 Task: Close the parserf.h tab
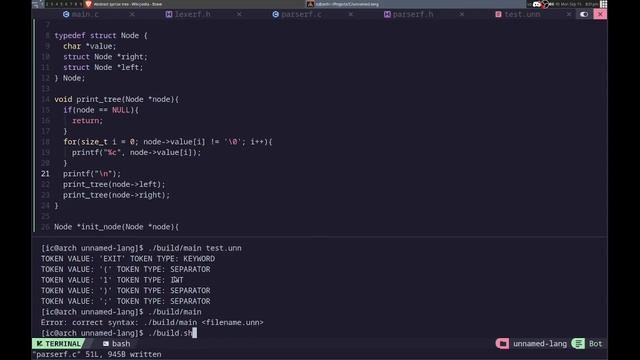[x=462, y=14]
